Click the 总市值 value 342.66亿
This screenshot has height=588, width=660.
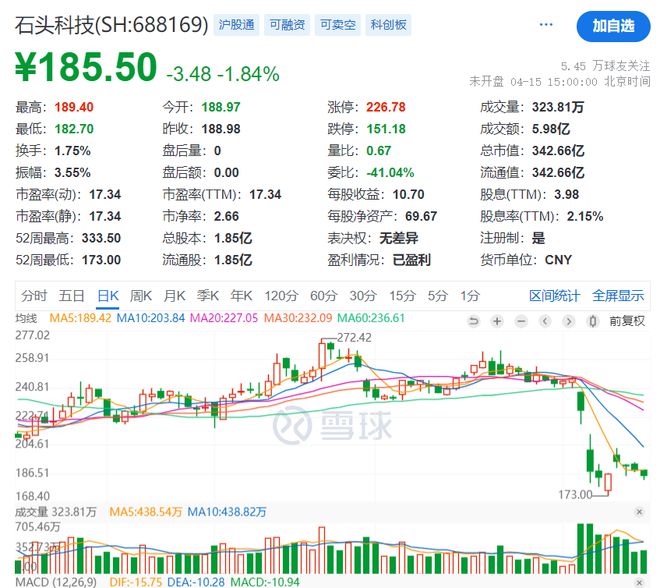pos(558,151)
